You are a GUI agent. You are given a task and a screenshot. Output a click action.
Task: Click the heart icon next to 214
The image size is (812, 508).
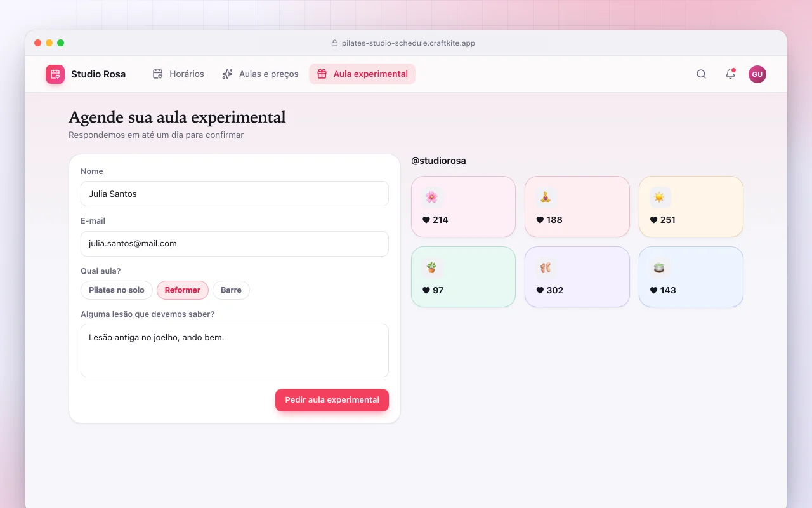(x=426, y=220)
